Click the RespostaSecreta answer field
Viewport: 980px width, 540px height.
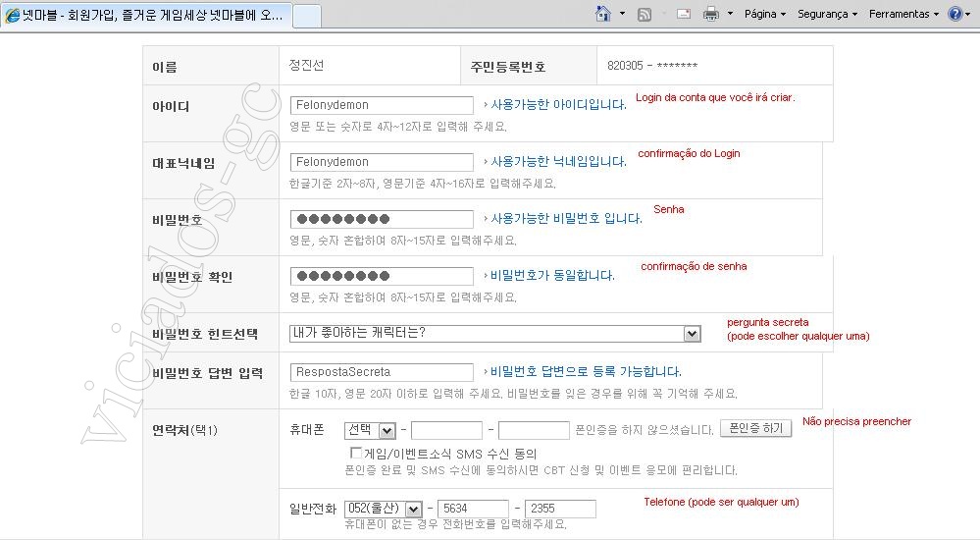click(x=382, y=372)
